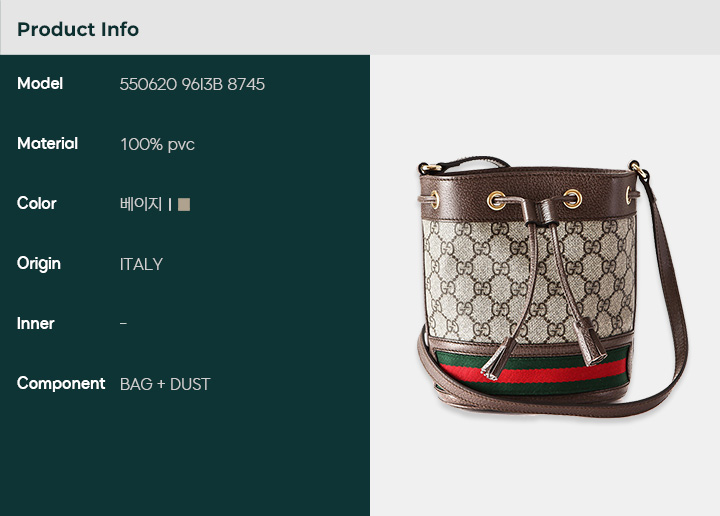The width and height of the screenshot is (720, 516).
Task: Click the Origin label
Action: (x=39, y=264)
